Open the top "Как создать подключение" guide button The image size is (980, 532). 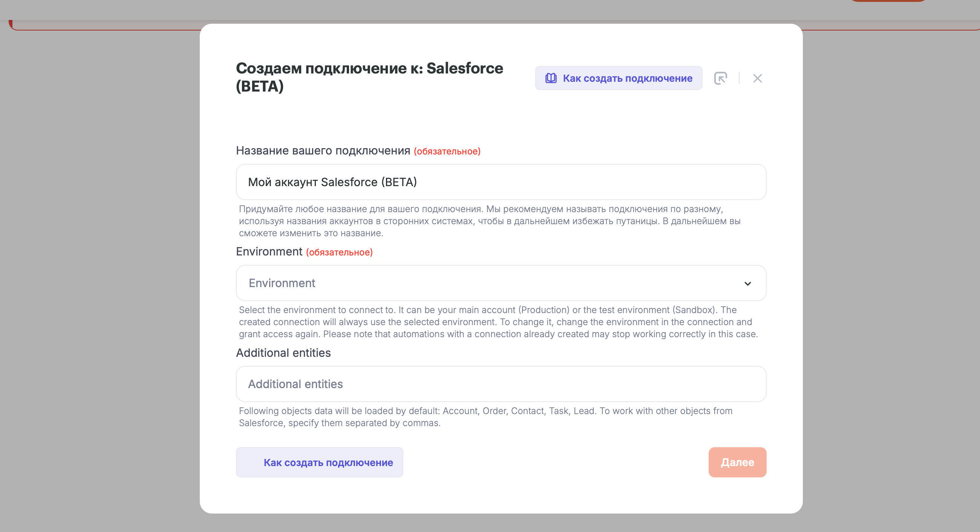click(x=619, y=78)
